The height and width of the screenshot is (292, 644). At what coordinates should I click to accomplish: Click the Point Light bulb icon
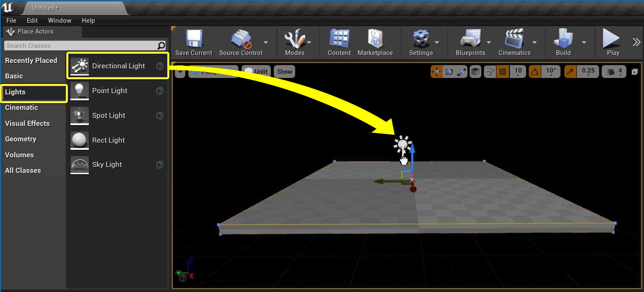[80, 91]
